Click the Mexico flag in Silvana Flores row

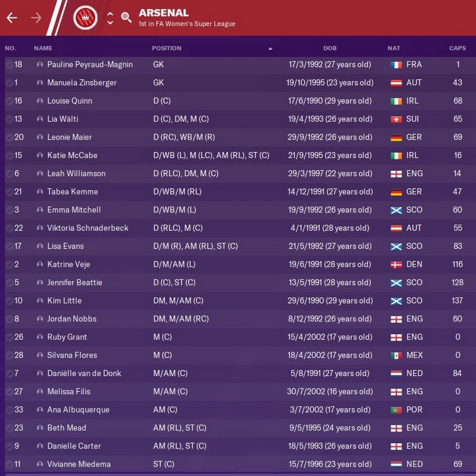pyautogui.click(x=396, y=355)
